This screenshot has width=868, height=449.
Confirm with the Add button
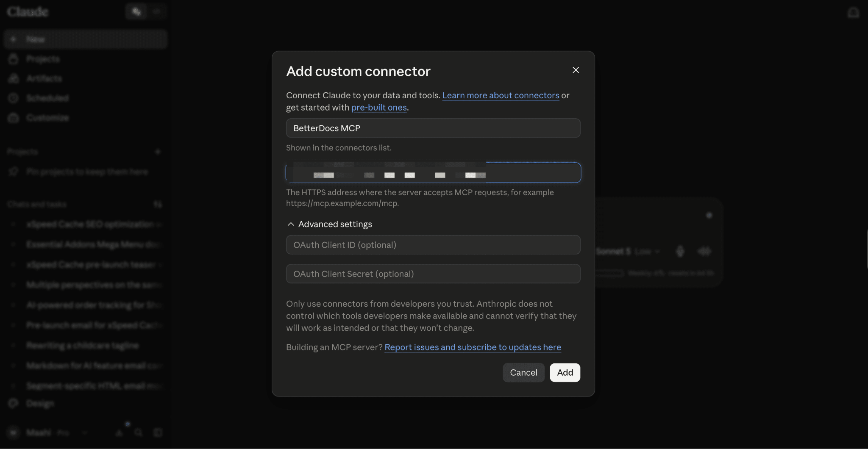[565, 373]
